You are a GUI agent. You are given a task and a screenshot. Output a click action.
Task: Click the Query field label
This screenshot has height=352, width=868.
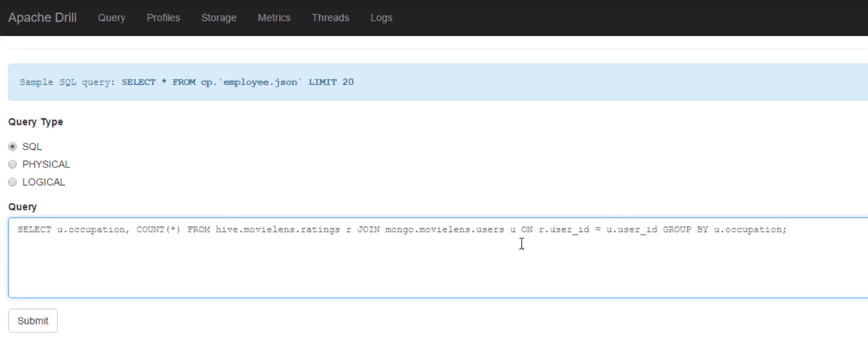23,207
